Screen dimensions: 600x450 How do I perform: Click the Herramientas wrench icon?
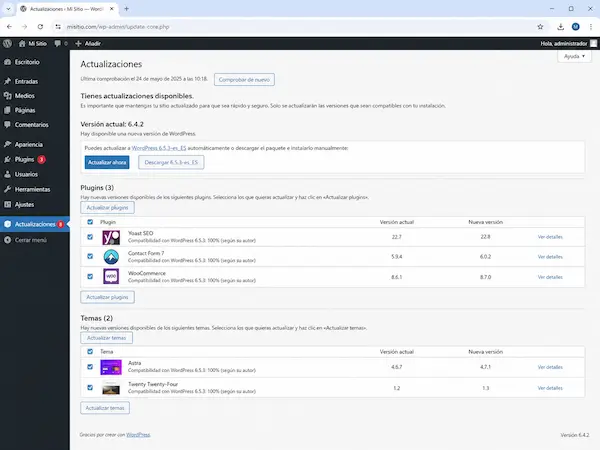pyautogui.click(x=7, y=189)
